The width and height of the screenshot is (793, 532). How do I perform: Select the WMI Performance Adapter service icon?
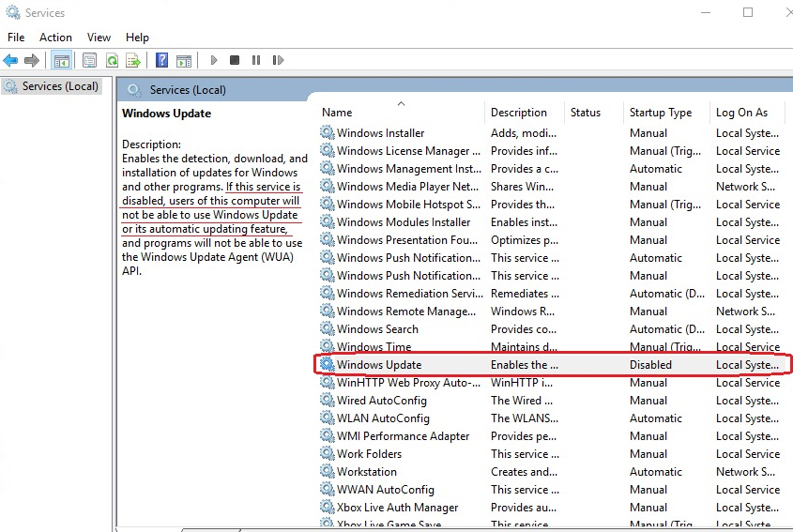pos(328,436)
